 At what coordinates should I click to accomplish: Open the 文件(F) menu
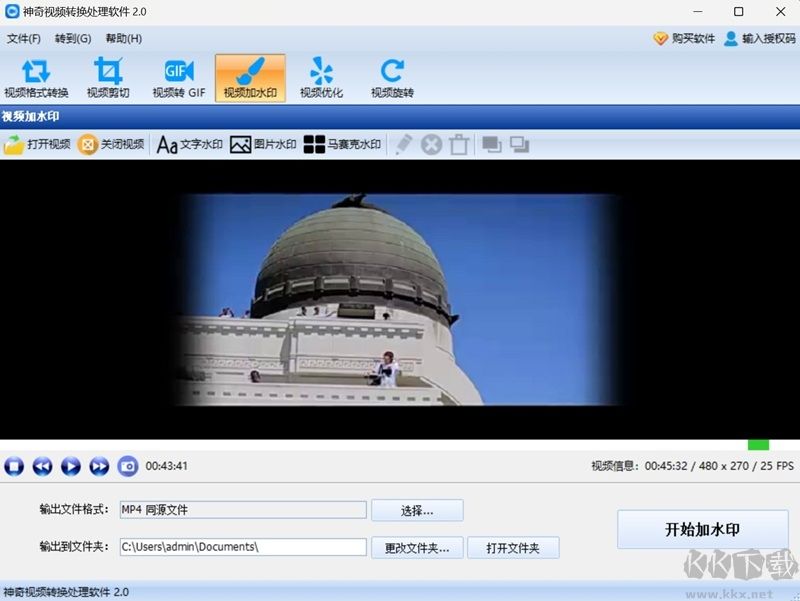tap(23, 39)
